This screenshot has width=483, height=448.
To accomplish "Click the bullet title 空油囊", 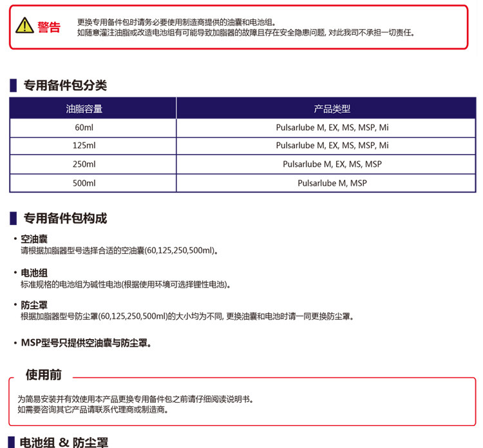I will click(x=34, y=239).
